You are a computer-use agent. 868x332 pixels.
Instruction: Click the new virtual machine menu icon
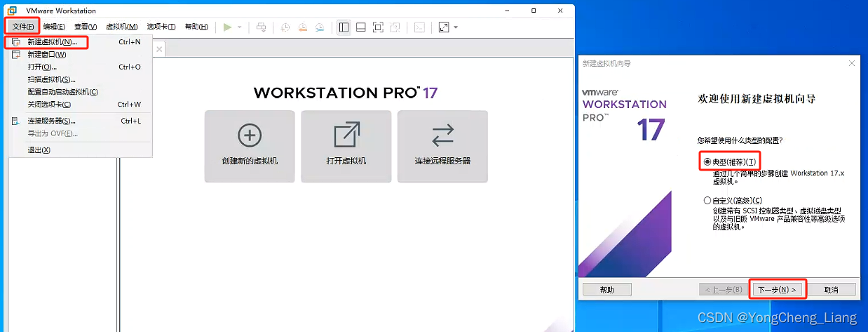(15, 42)
